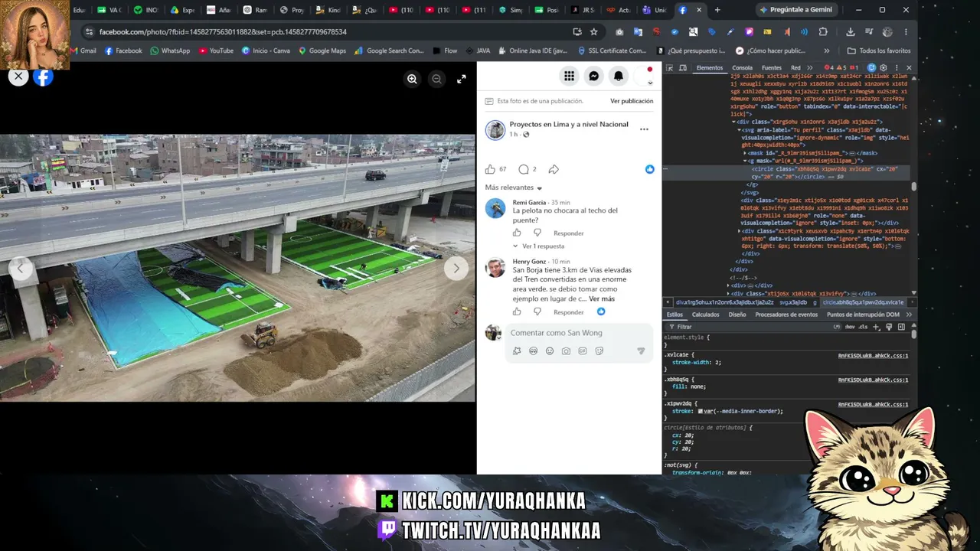Click the 'Comentar como San Wong' field
The height and width of the screenshot is (551, 980).
[x=578, y=333]
